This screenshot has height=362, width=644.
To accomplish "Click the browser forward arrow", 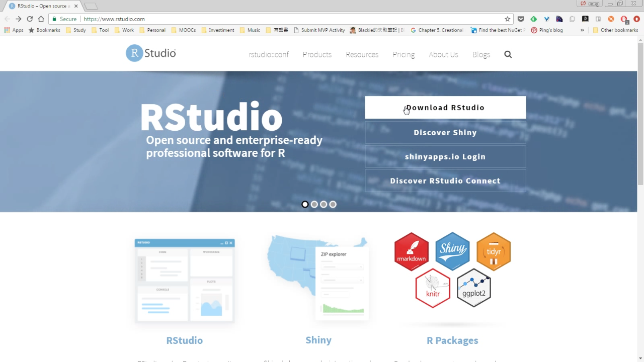I will click(x=19, y=19).
